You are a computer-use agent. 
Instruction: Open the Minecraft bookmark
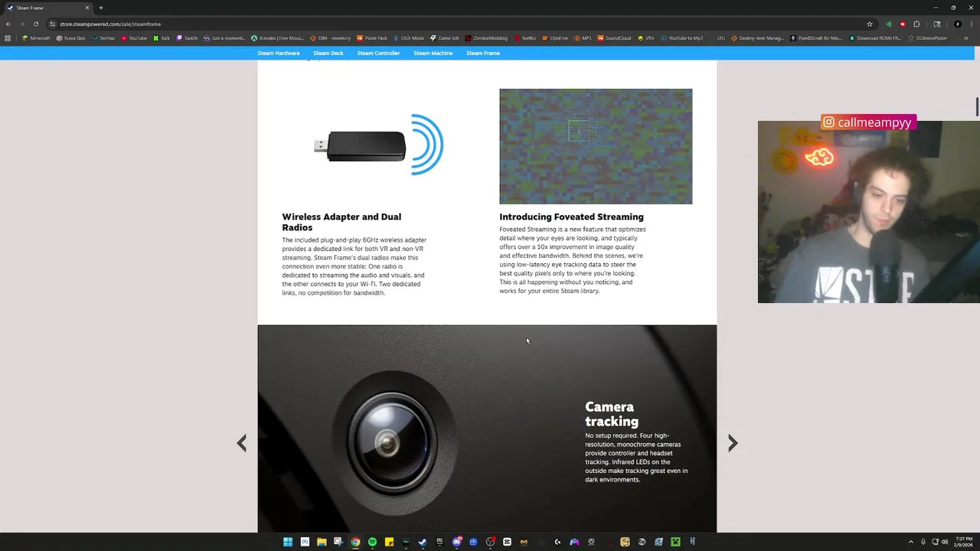36,38
